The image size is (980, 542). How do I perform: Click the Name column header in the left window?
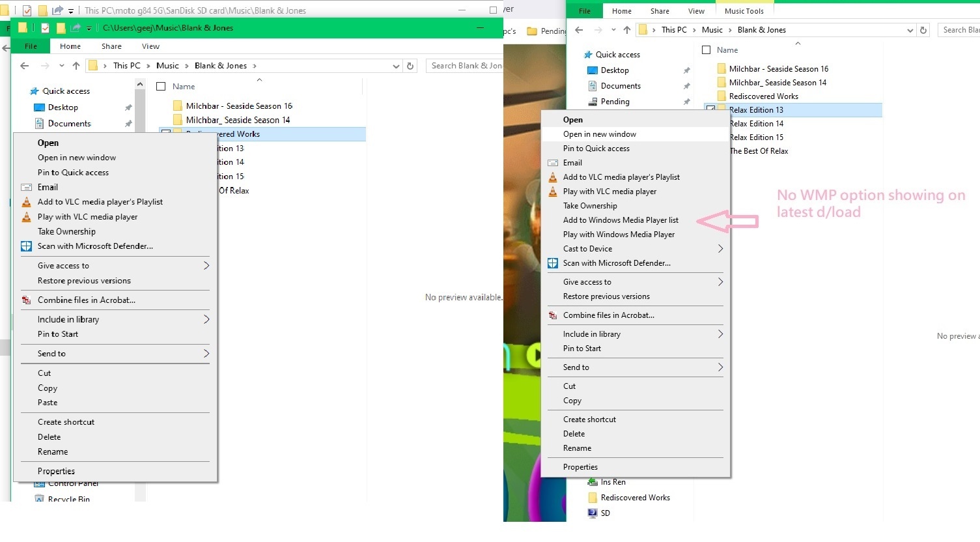click(x=184, y=87)
